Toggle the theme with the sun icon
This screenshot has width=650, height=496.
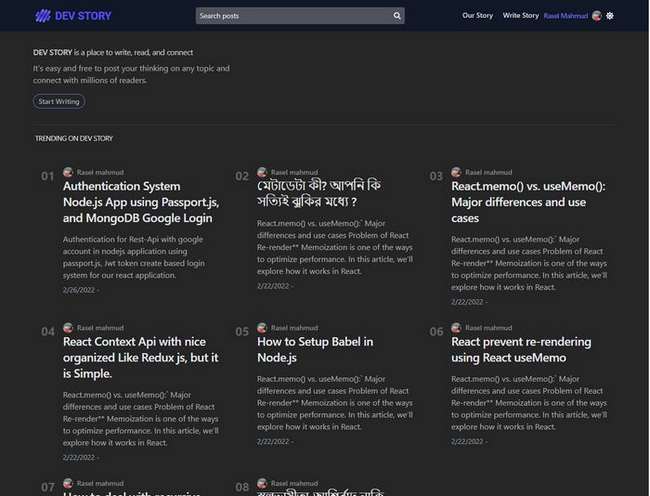[610, 16]
